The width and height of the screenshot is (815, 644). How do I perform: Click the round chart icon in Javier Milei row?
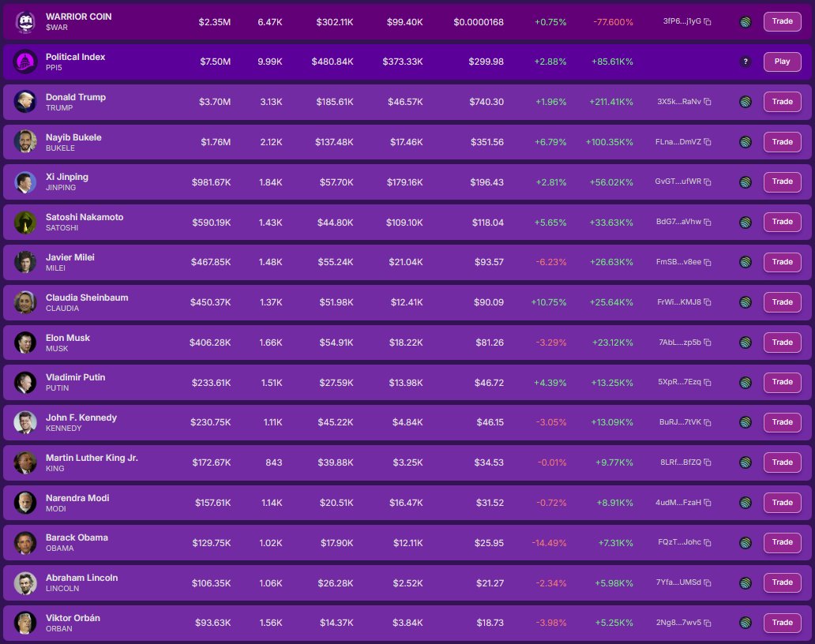(746, 262)
